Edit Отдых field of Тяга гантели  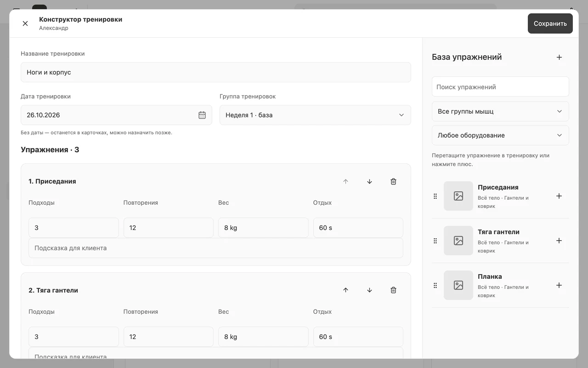358,337
